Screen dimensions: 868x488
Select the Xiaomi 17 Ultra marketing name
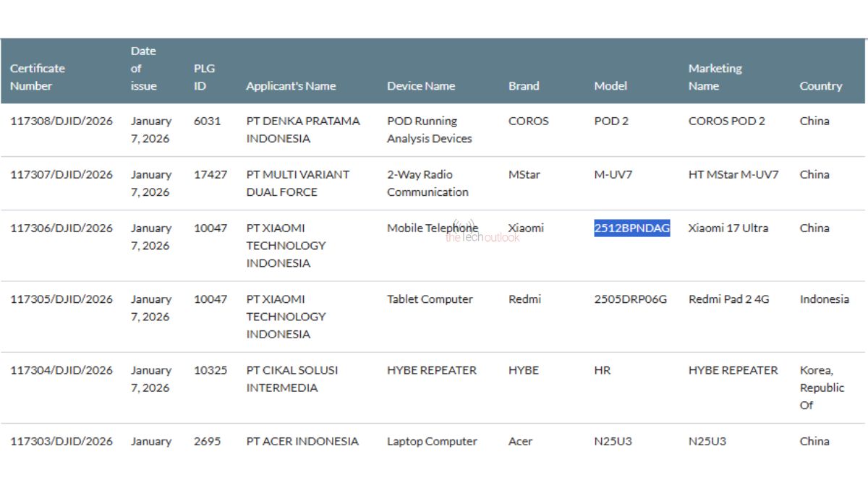(728, 228)
